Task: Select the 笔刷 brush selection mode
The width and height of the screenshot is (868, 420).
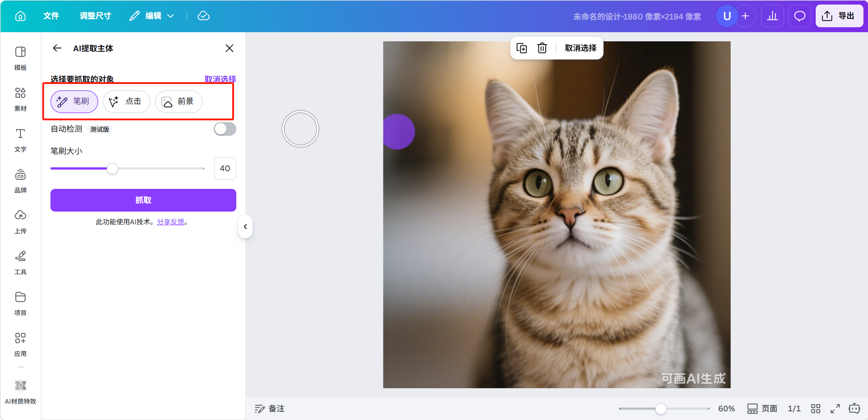Action: tap(74, 101)
